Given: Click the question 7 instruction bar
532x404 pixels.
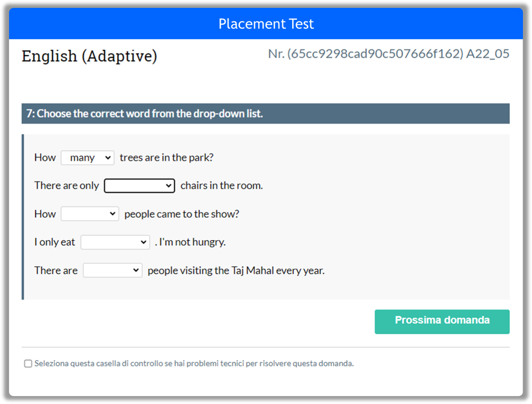Looking at the screenshot, I should click(x=265, y=114).
